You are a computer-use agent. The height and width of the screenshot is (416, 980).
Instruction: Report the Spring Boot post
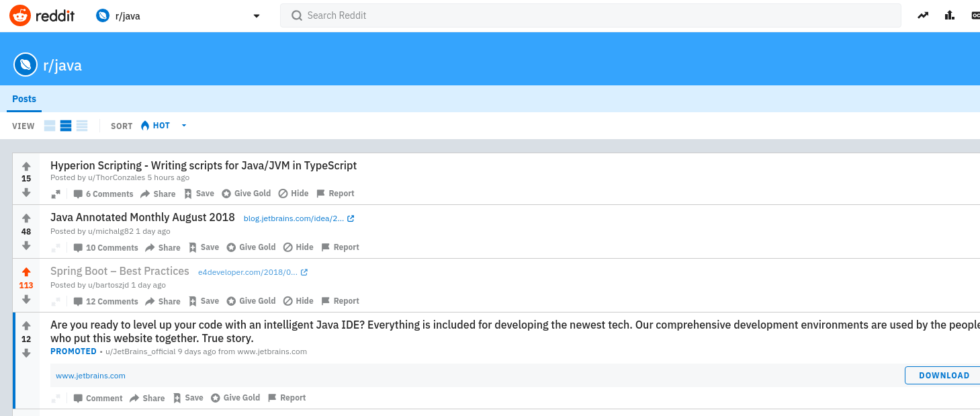[x=340, y=301]
